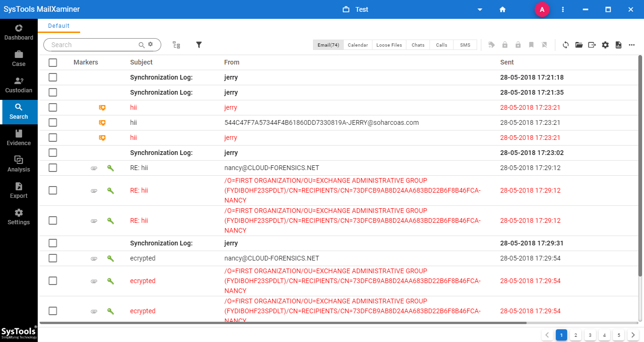Click the bookmark icon in toolbar
Image resolution: width=644 pixels, height=342 pixels.
click(531, 45)
